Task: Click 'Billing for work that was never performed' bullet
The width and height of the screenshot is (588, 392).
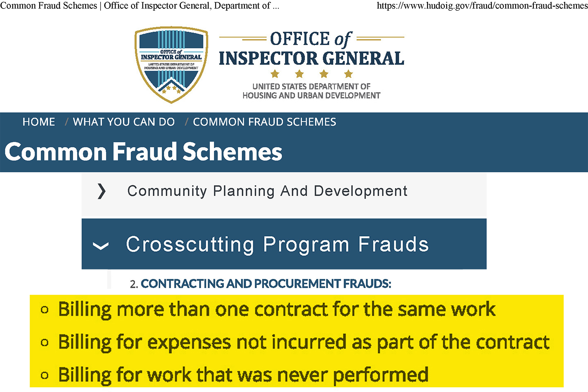Action: [x=243, y=375]
